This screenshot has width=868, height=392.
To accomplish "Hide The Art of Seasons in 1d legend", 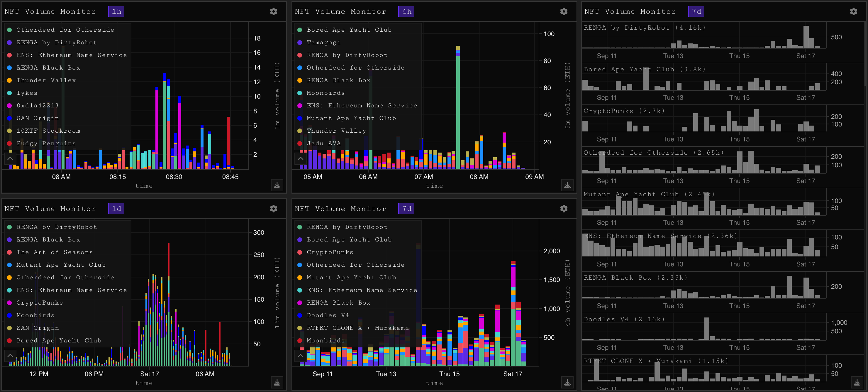I will pyautogui.click(x=54, y=252).
